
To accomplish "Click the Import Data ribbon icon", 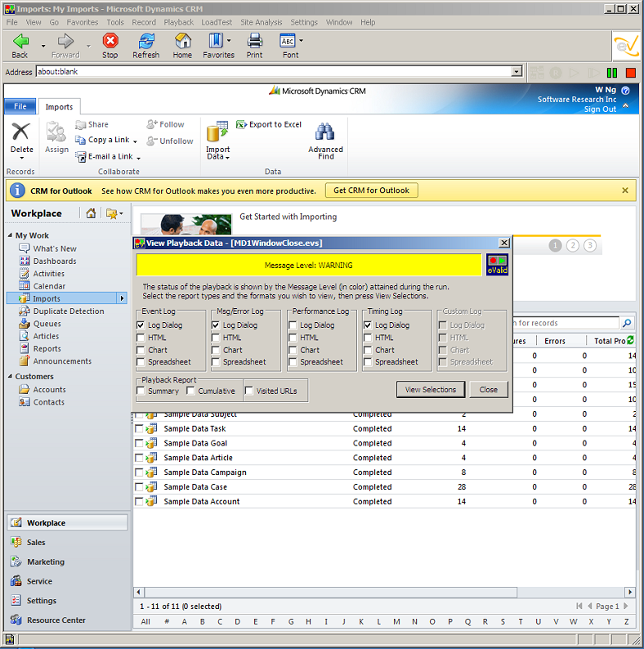I will 217,132.
